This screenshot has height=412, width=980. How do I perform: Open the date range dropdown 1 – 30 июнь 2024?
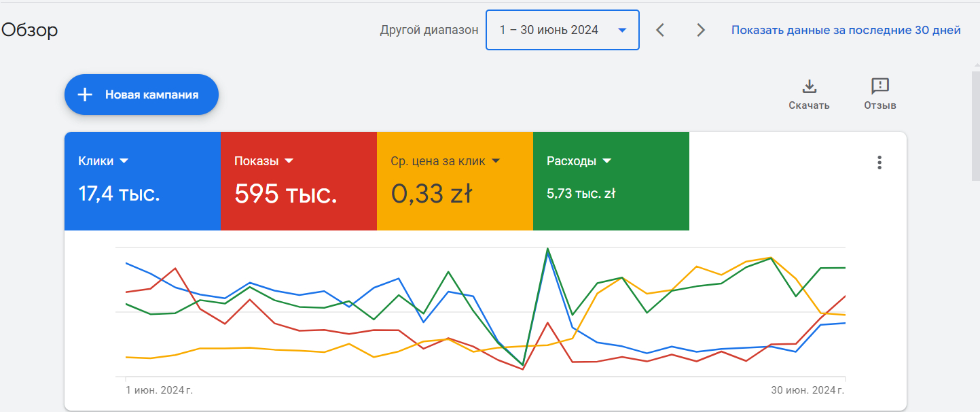point(562,30)
